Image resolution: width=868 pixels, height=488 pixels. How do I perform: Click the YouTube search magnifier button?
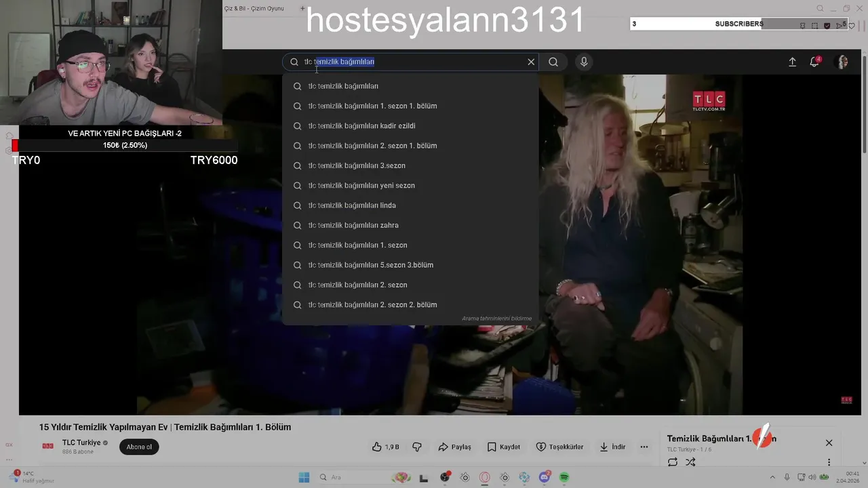click(x=553, y=62)
